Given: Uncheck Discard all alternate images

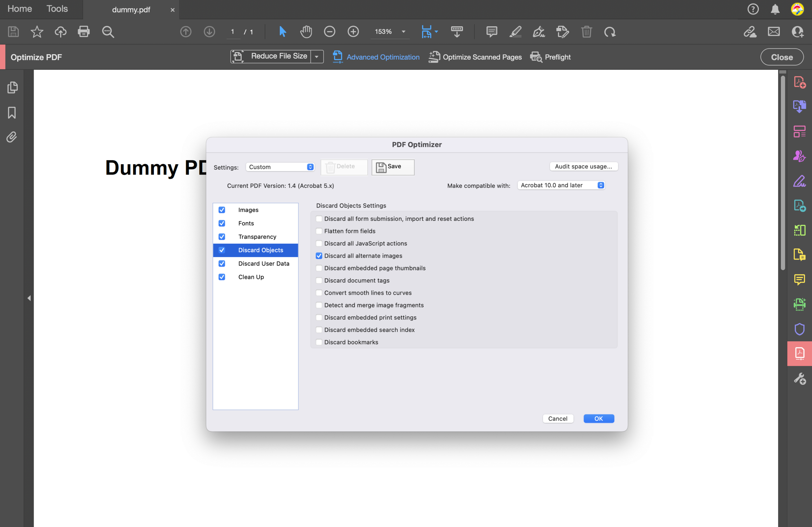Looking at the screenshot, I should tap(319, 256).
